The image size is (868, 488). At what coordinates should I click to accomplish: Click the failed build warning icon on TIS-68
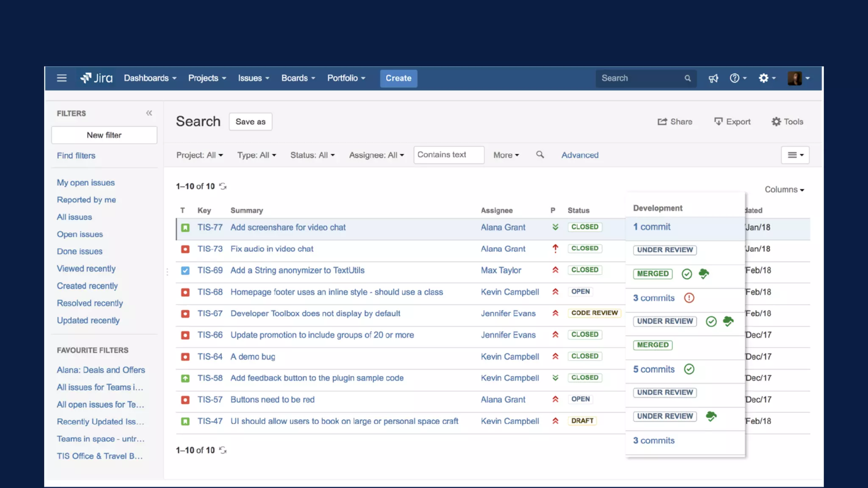pyautogui.click(x=689, y=298)
